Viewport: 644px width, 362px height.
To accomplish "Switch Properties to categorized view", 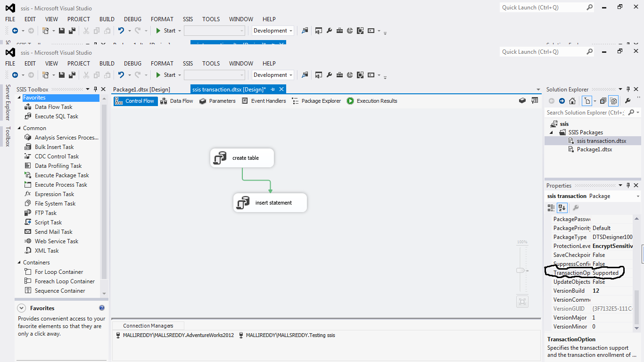I will (x=550, y=207).
